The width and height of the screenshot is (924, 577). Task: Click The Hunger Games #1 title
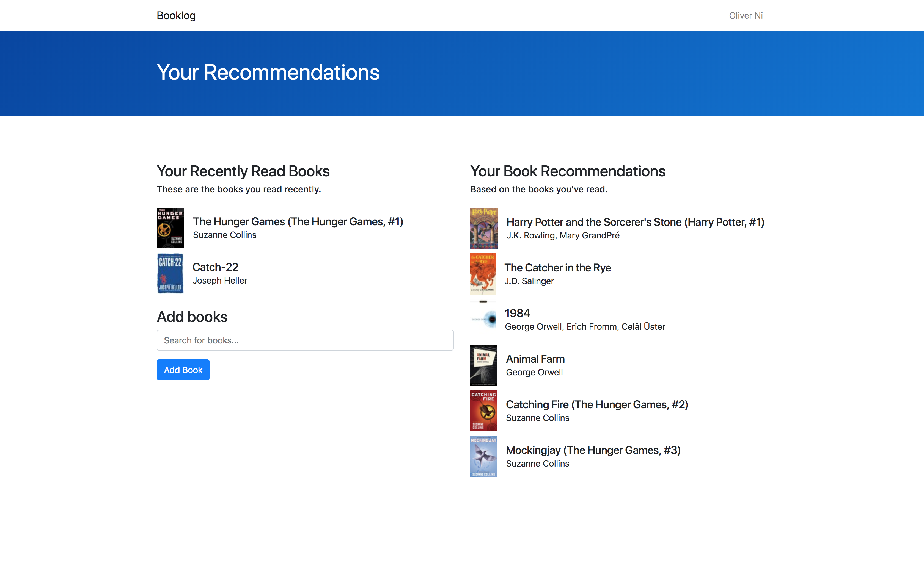tap(298, 222)
